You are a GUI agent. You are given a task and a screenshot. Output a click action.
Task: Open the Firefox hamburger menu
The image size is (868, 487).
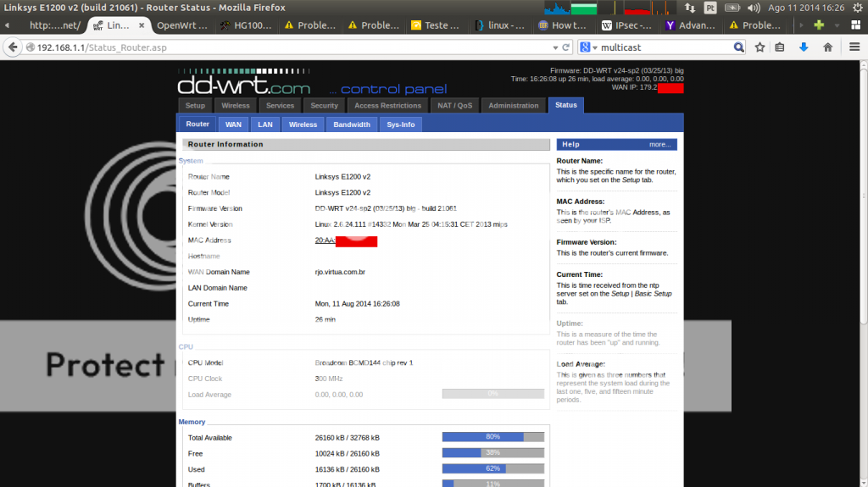(854, 47)
